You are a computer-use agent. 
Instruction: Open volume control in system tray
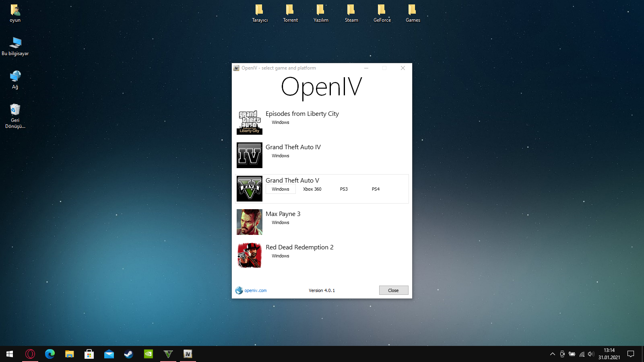[x=591, y=354]
